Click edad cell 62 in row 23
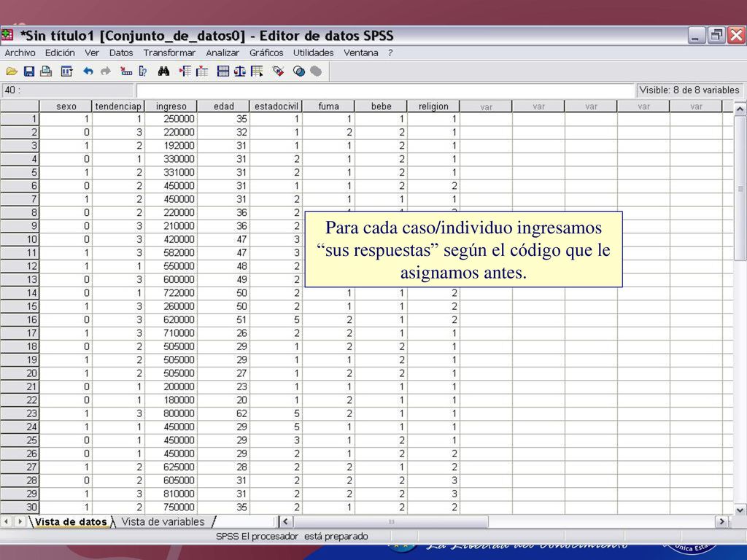The image size is (747, 560). coord(223,414)
